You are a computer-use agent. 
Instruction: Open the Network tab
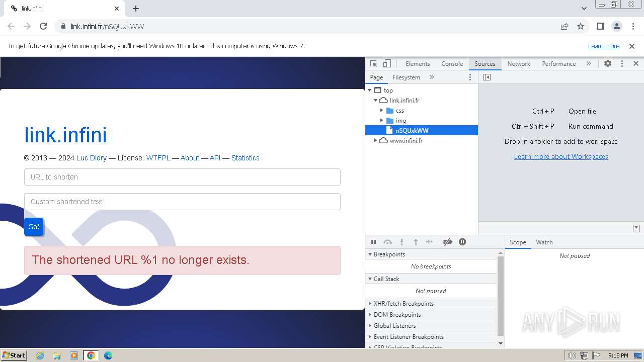coord(519,64)
